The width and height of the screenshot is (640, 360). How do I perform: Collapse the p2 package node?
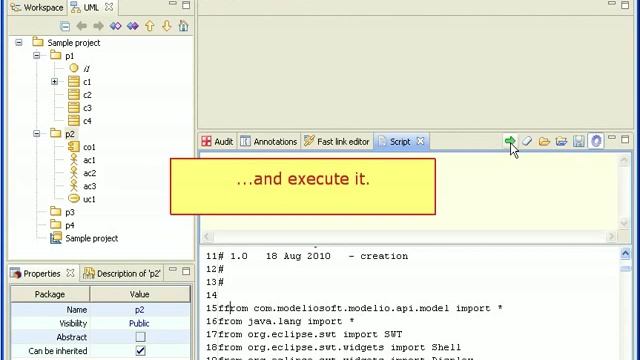pos(37,133)
